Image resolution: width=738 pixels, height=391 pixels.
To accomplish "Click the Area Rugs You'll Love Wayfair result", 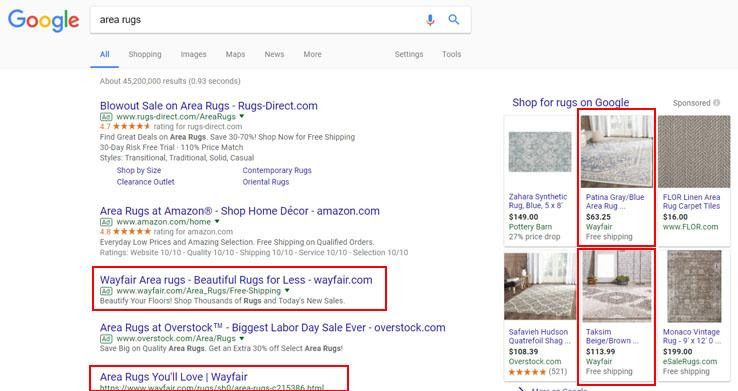I will 173,376.
